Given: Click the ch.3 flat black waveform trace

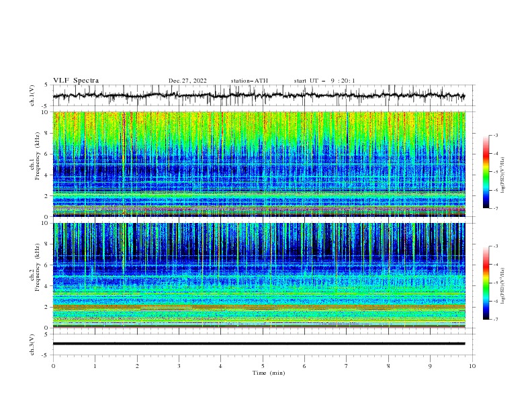Looking at the screenshot, I should tap(259, 344).
